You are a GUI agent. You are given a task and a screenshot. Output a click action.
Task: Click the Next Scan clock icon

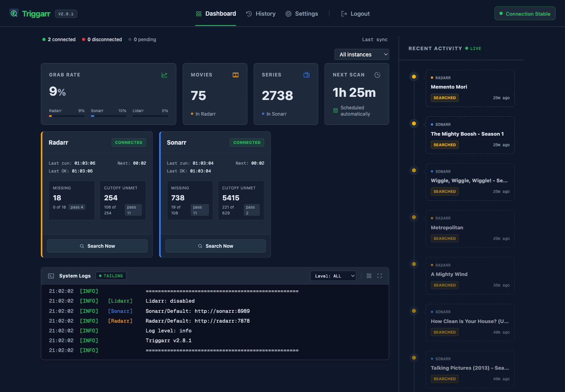point(377,75)
